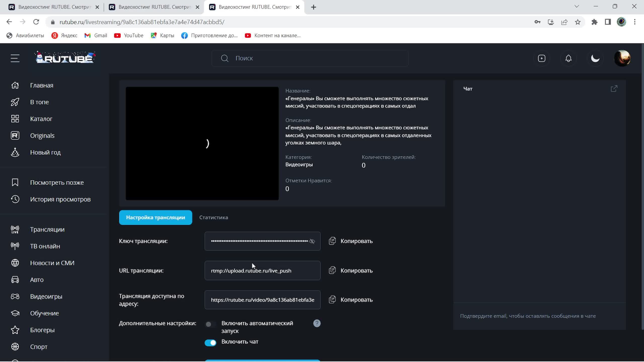Copy the stream key via copy icon

point(332,241)
